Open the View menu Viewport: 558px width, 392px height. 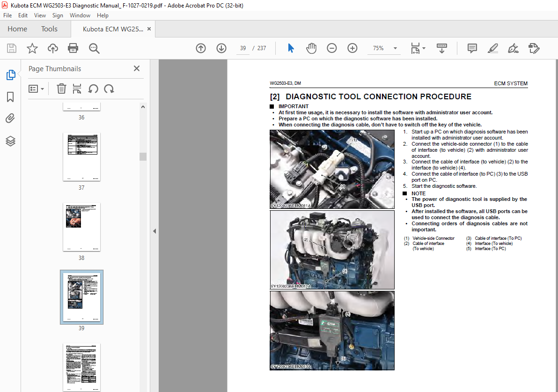point(40,15)
